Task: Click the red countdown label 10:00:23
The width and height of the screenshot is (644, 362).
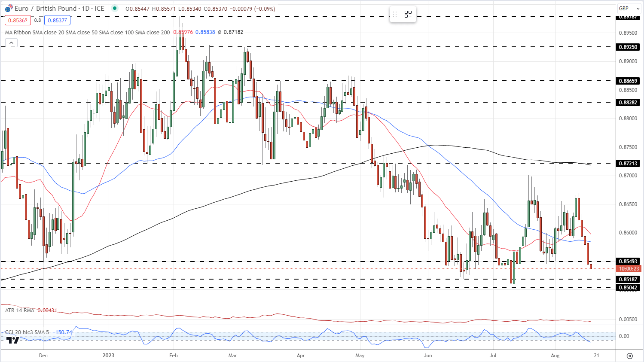Action: pos(629,269)
